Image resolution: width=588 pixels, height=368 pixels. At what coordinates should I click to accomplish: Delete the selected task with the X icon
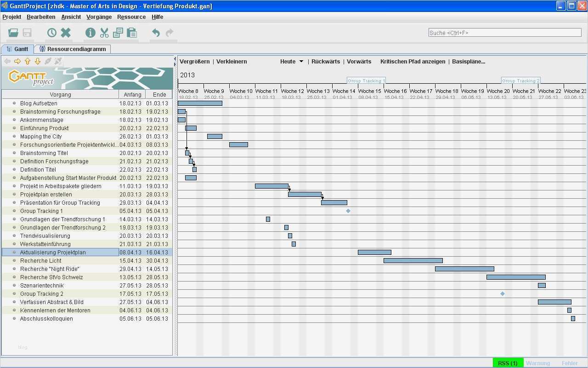(x=66, y=33)
